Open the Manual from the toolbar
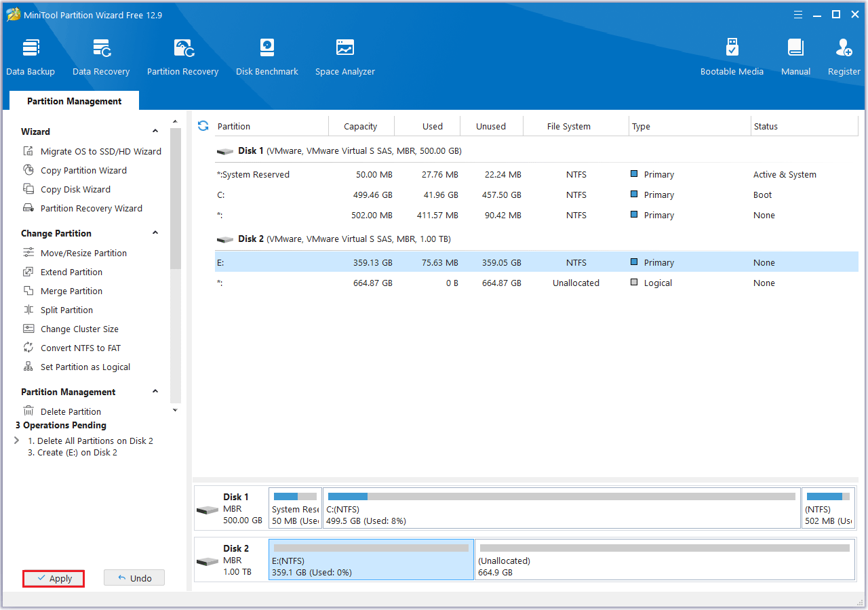The width and height of the screenshot is (868, 610). [795, 58]
